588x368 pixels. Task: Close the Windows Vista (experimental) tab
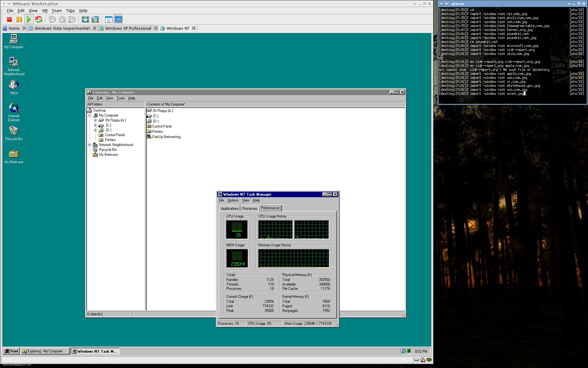coord(95,28)
